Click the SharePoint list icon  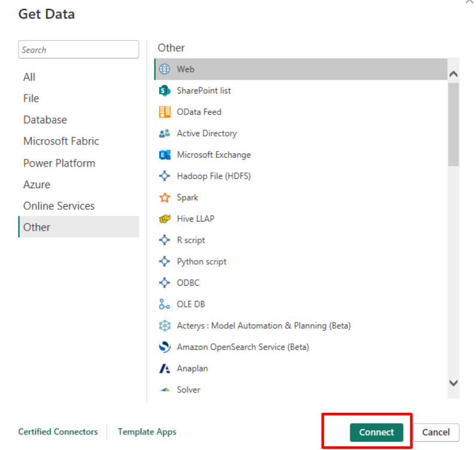pyautogui.click(x=165, y=90)
